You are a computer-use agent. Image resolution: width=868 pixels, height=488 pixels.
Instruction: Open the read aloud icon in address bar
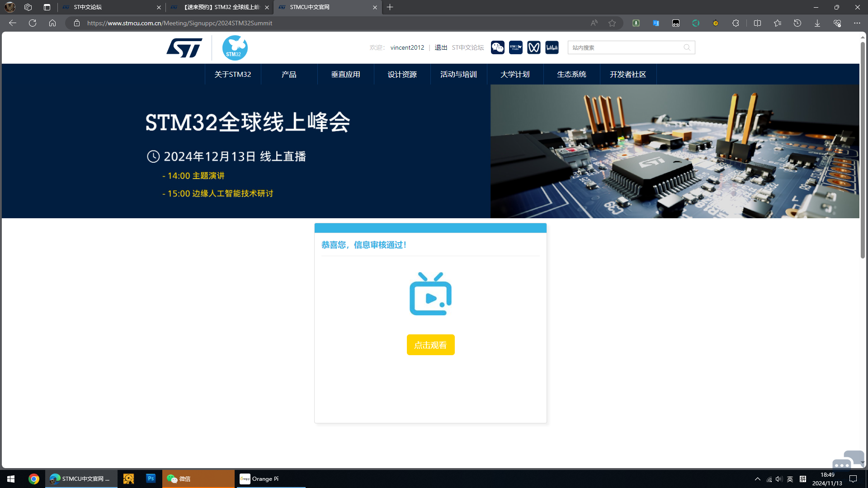594,23
